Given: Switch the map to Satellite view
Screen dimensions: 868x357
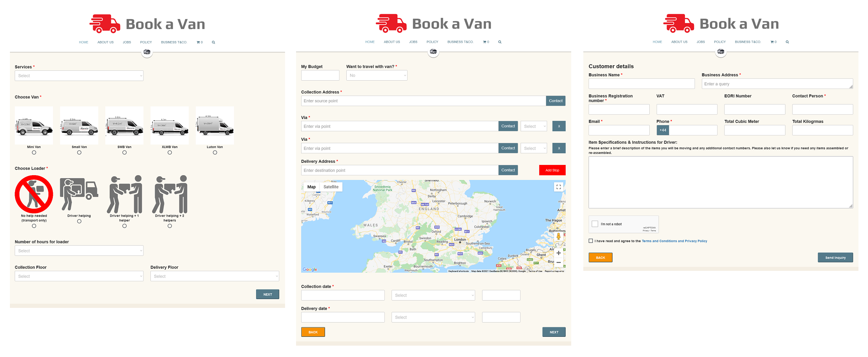Looking at the screenshot, I should click(x=331, y=187).
